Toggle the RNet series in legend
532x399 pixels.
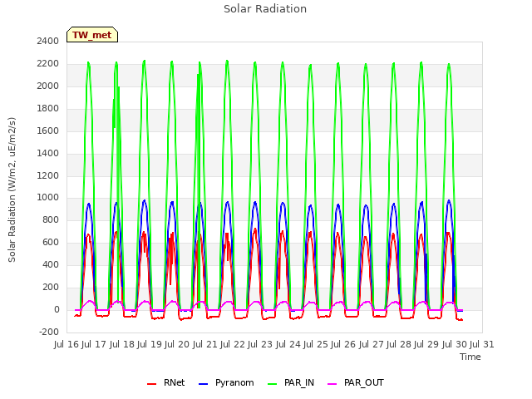click(166, 382)
